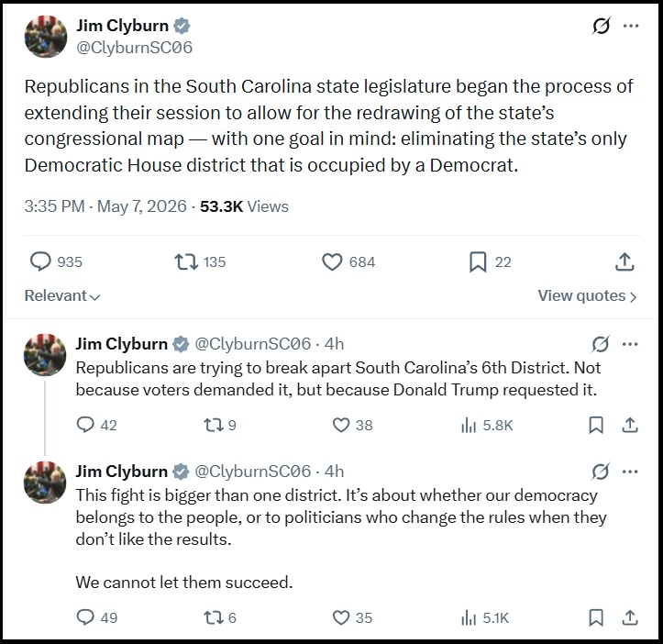This screenshot has width=663, height=644.
Task: Click the 3:35 PM May 7, 2026 timestamp
Action: tap(105, 206)
